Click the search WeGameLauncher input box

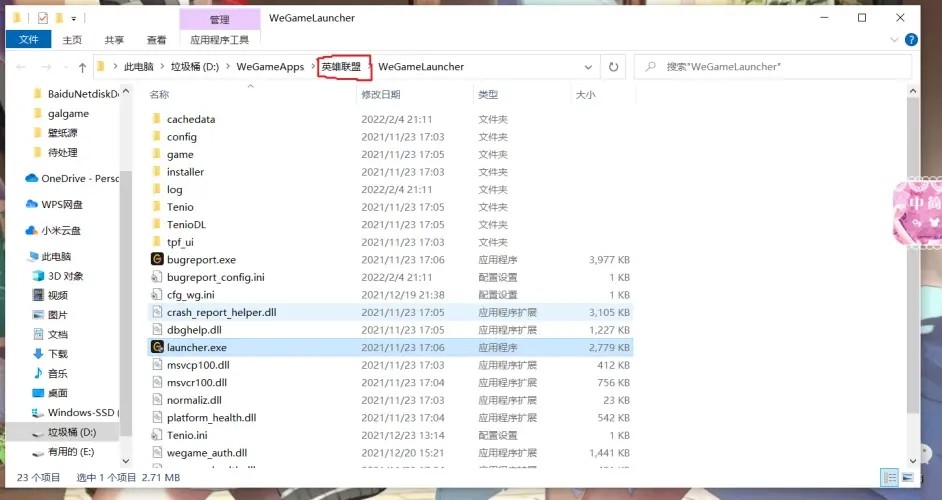click(x=773, y=67)
